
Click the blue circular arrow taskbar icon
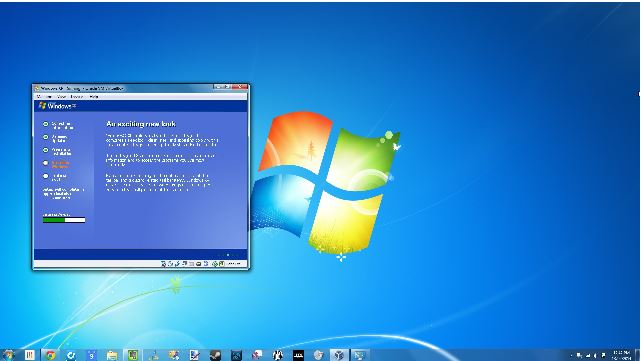(71, 355)
